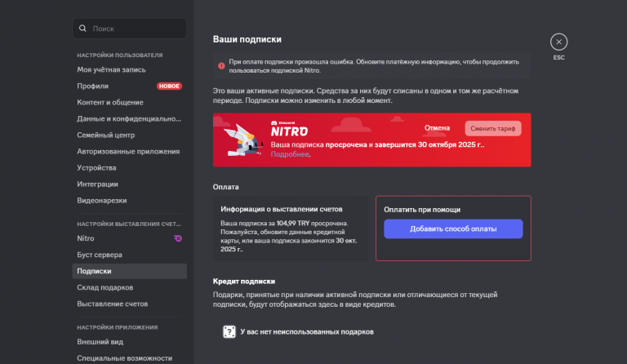Open the Профили settings page

pos(129,86)
